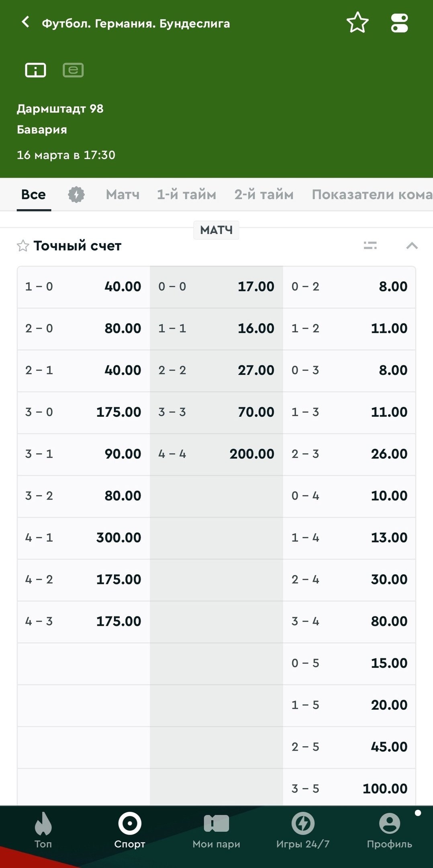Image resolution: width=433 pixels, height=868 pixels.
Task: Open the 2-й тайм tab
Action: [x=264, y=195]
